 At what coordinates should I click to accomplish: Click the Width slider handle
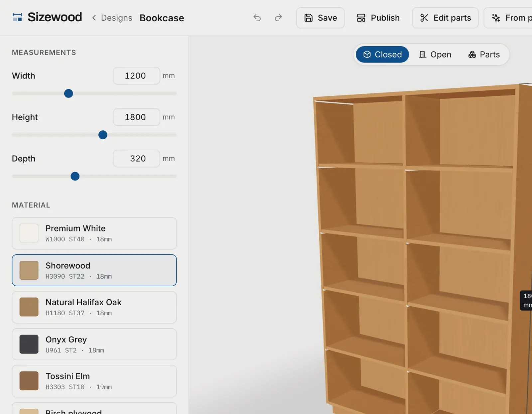(x=68, y=93)
